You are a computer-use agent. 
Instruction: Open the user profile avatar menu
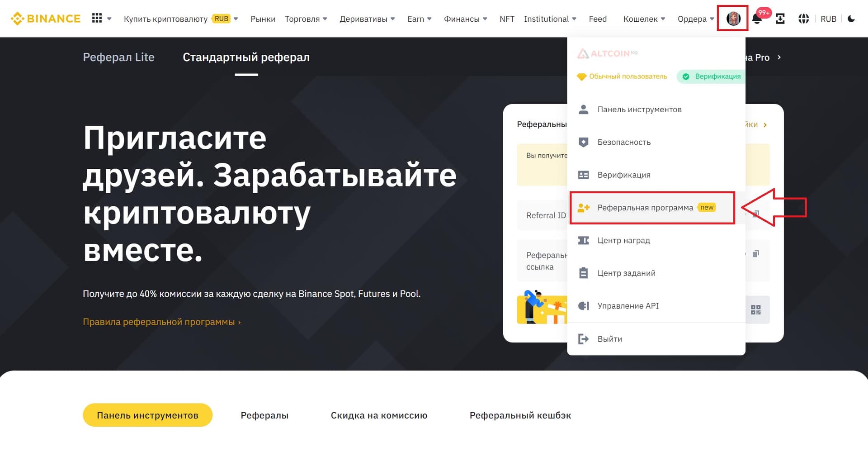click(x=733, y=19)
